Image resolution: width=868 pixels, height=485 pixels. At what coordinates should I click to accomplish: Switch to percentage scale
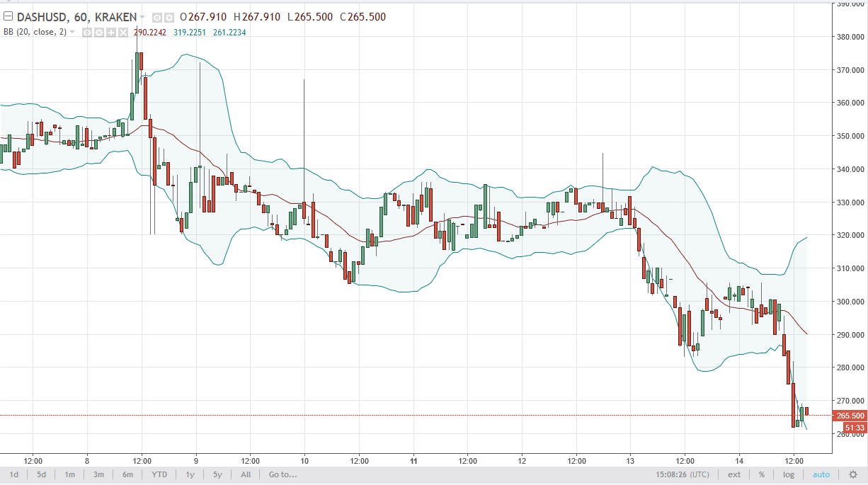(762, 474)
